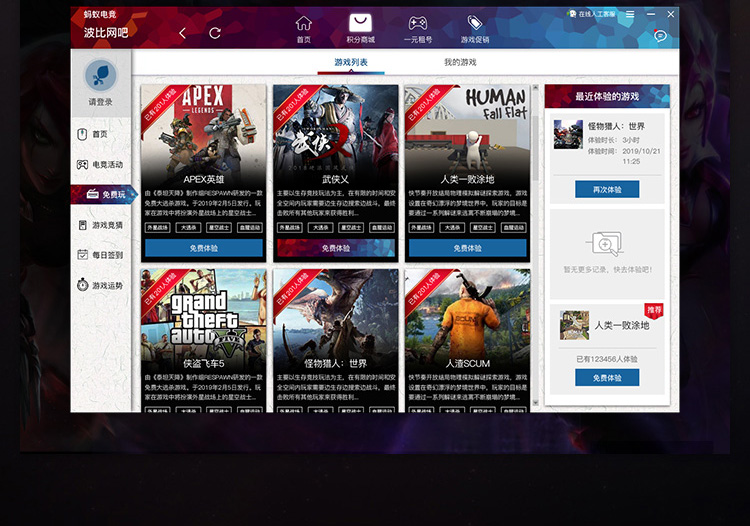Click the 大逃杀 tag on the APEX英雄 card

click(188, 228)
